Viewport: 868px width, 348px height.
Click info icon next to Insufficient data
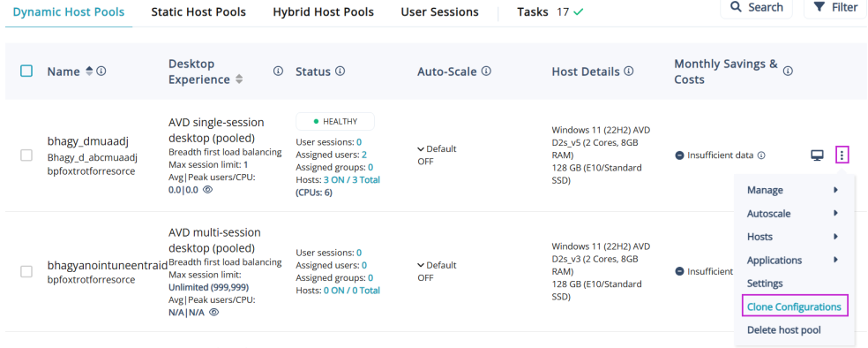(761, 155)
